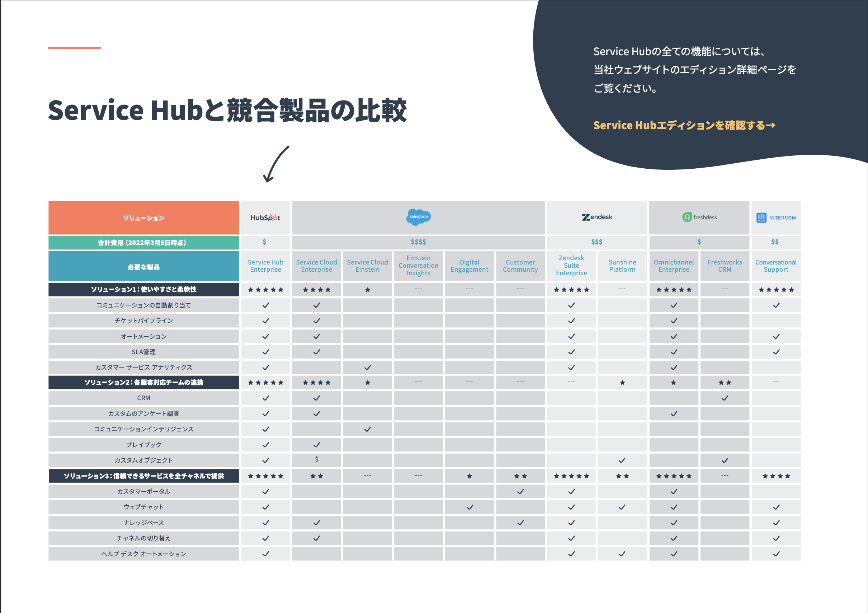Click the チケットパイプライン row label
The image size is (868, 613).
point(144,320)
